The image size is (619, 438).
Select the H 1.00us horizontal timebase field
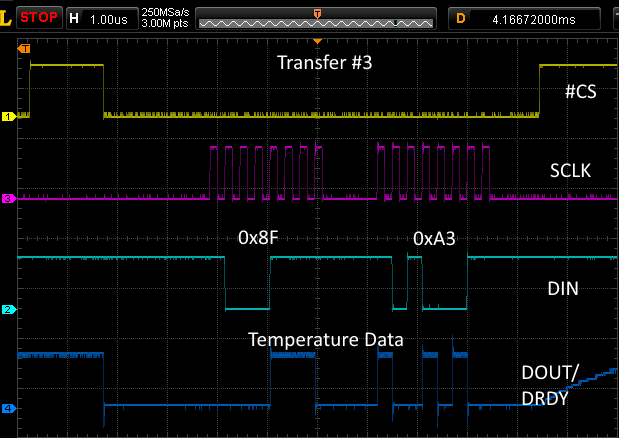(x=102, y=19)
